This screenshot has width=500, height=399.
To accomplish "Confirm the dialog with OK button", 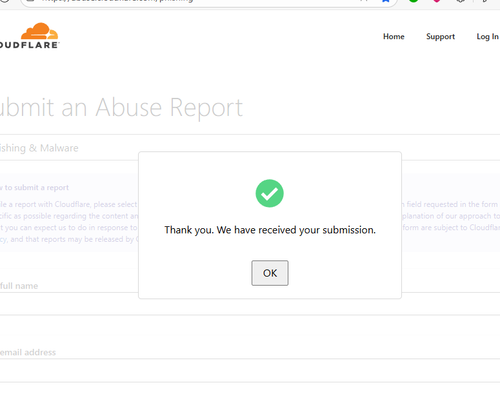I will click(x=270, y=273).
